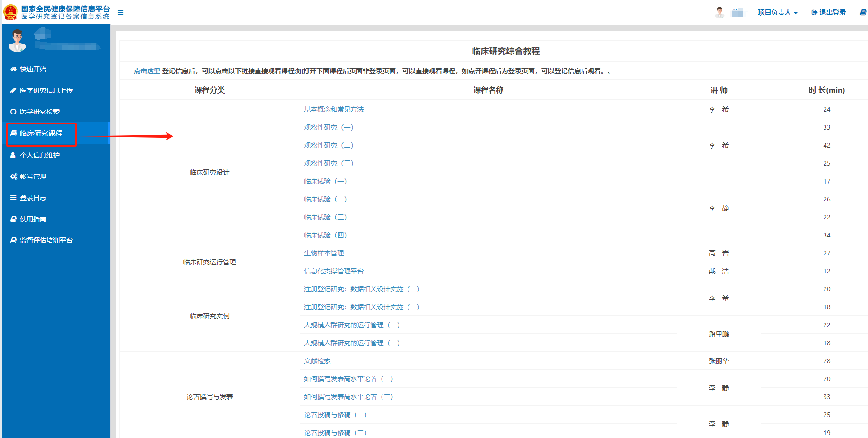Click the 临床研究综合教程 page title

(506, 51)
